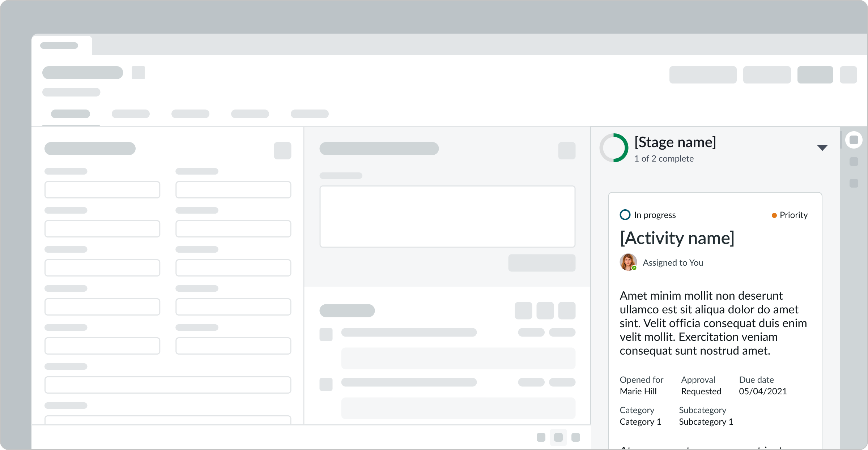The image size is (868, 450).
Task: Click the large text area in middle panel
Action: 447,217
